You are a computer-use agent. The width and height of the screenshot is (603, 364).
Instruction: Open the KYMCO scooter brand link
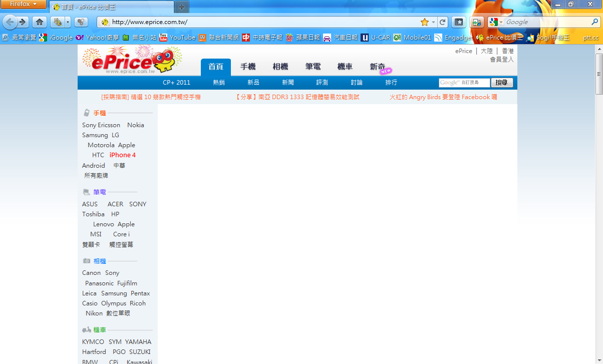[93, 342]
